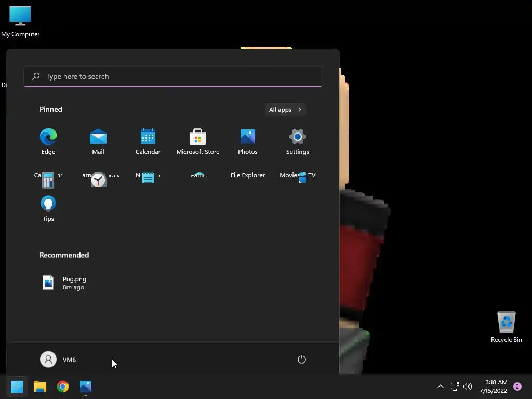
Task: Open notification center badge showing 2
Action: point(517,387)
